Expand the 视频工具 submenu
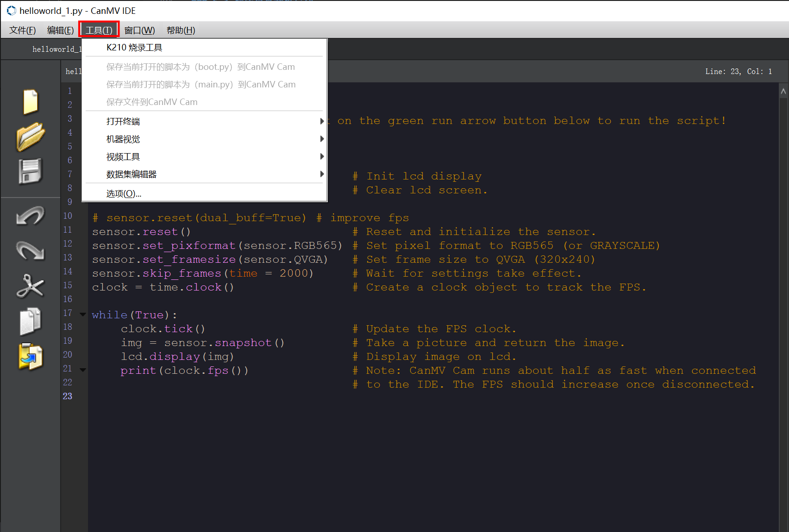This screenshot has height=532, width=789. pyautogui.click(x=204, y=156)
